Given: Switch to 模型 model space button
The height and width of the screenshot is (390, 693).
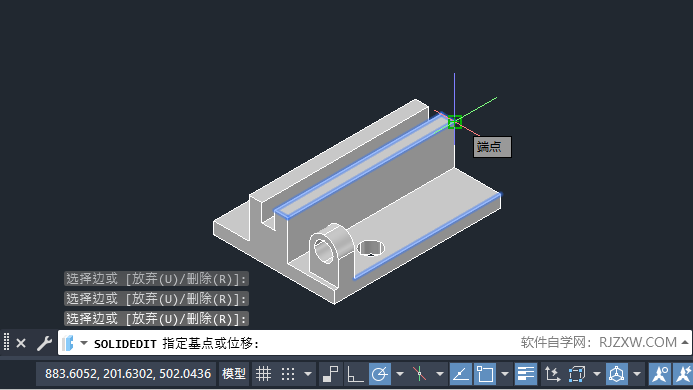Looking at the screenshot, I should [x=233, y=374].
